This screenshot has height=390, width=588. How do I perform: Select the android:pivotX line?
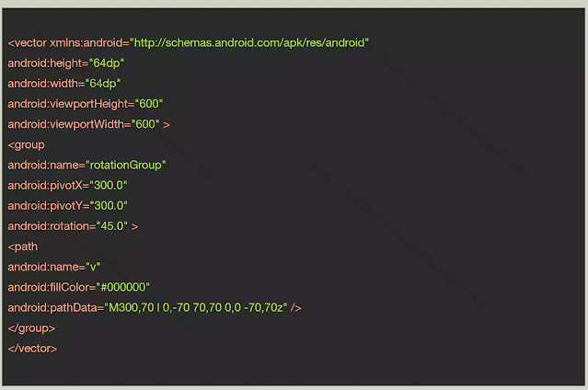pyautogui.click(x=67, y=185)
